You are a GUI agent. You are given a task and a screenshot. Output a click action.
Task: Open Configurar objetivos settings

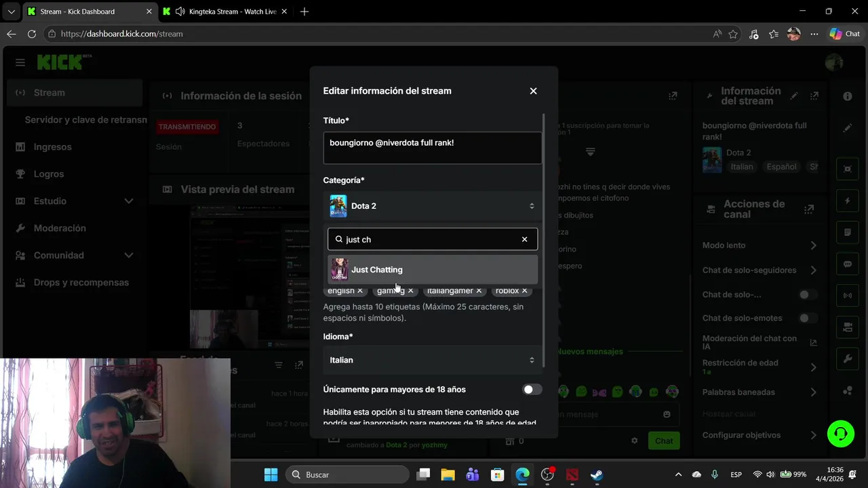point(760,435)
